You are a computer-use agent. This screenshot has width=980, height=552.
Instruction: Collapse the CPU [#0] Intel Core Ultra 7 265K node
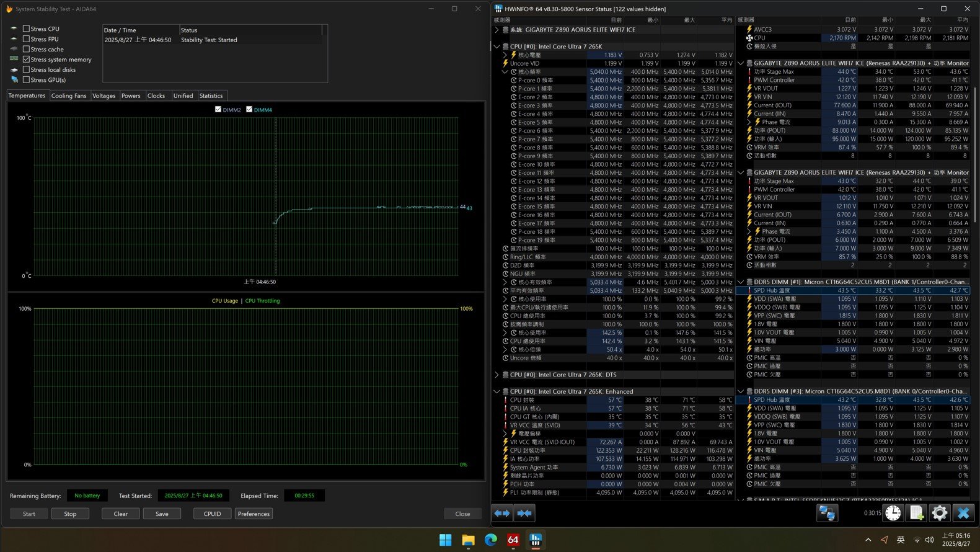click(497, 47)
